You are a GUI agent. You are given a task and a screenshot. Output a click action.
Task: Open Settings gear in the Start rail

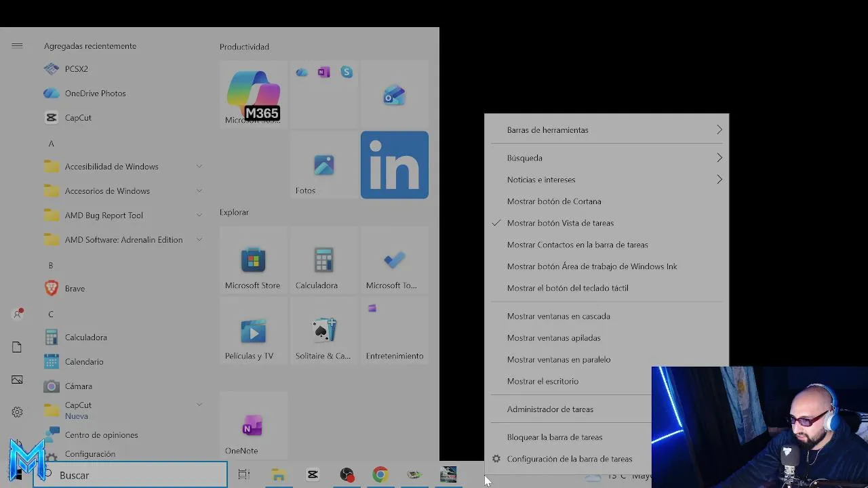pos(17,412)
